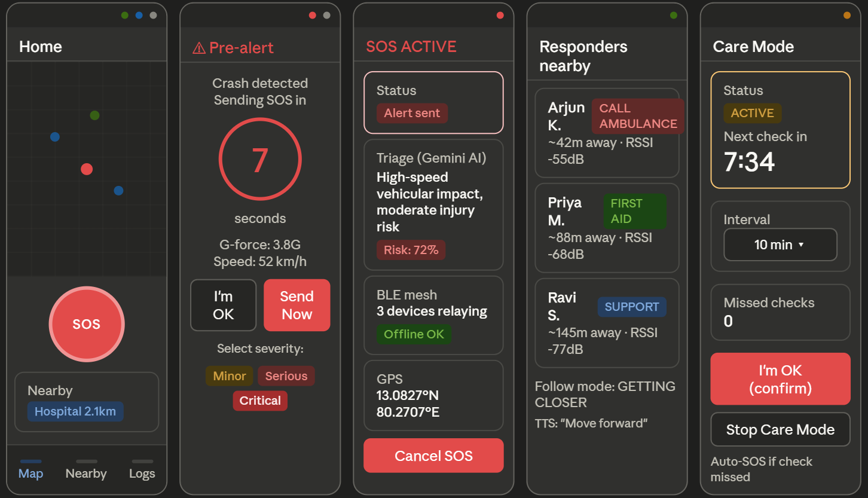Click the 3 devices relaying text
This screenshot has height=498, width=868.
[432, 311]
